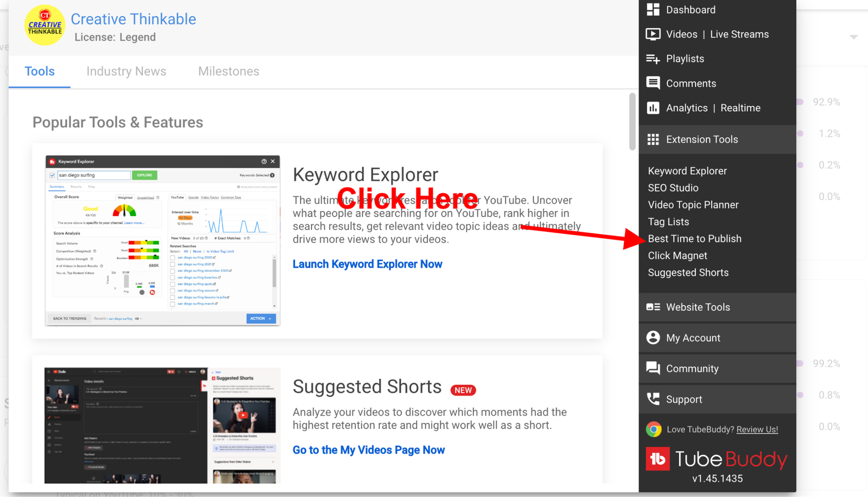Click the Website Tools card icon
This screenshot has width=868, height=497.
[653, 307]
